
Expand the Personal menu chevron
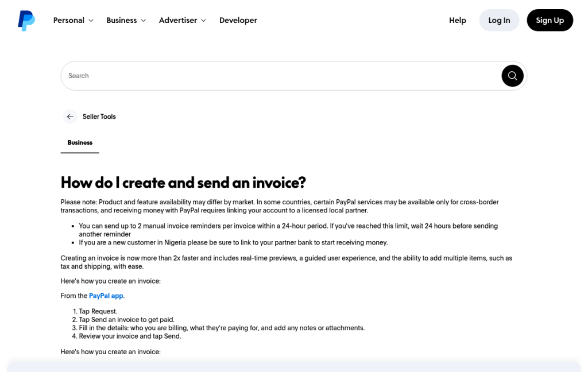click(91, 21)
